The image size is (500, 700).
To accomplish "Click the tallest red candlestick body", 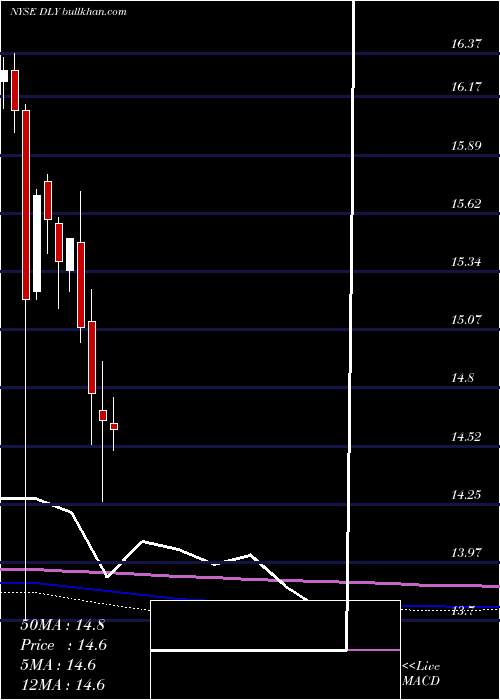I will 26,205.
